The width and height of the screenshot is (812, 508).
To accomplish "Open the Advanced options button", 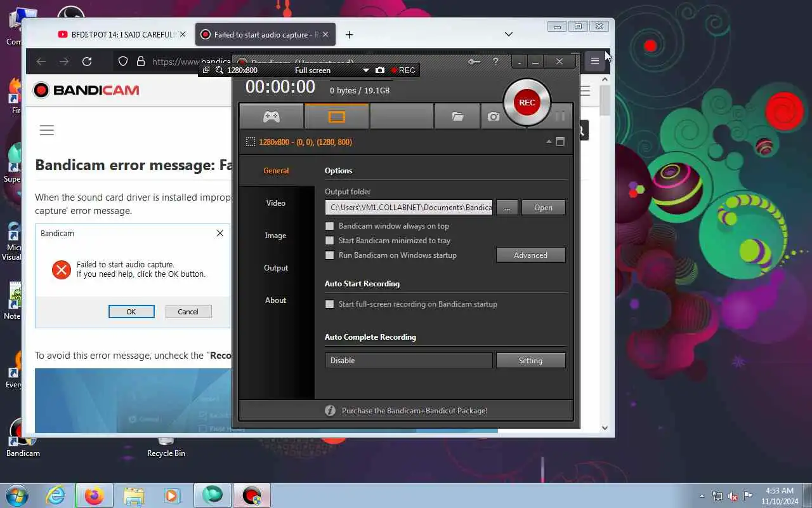I will click(x=530, y=255).
